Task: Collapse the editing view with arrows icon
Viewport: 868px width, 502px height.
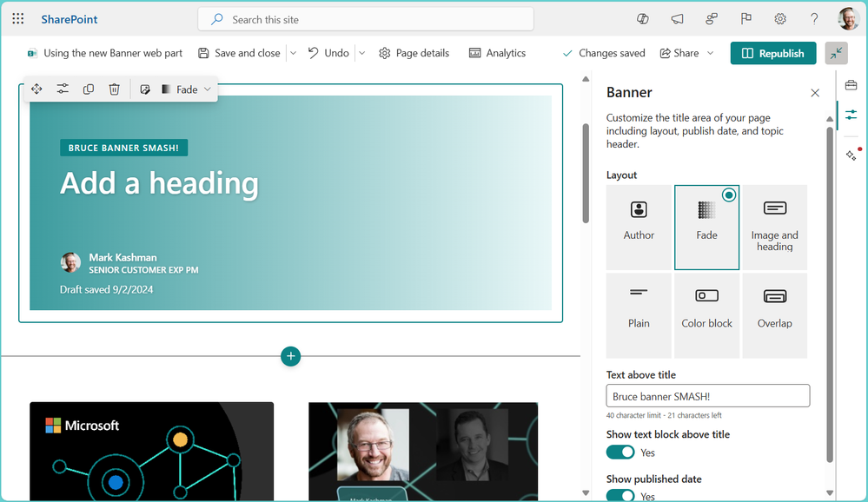Action: pyautogui.click(x=836, y=53)
